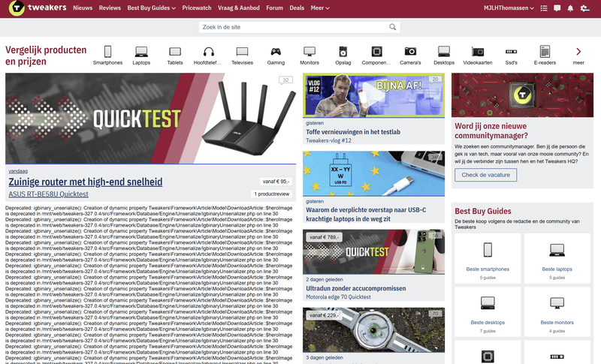601x364 pixels.
Task: Open the settings gear icon in header
Action: click(584, 8)
